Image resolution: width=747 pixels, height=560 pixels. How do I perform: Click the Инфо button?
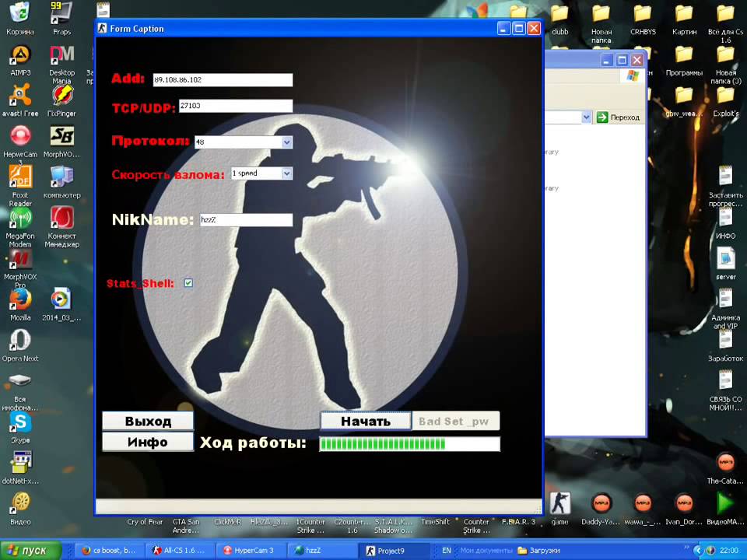148,442
